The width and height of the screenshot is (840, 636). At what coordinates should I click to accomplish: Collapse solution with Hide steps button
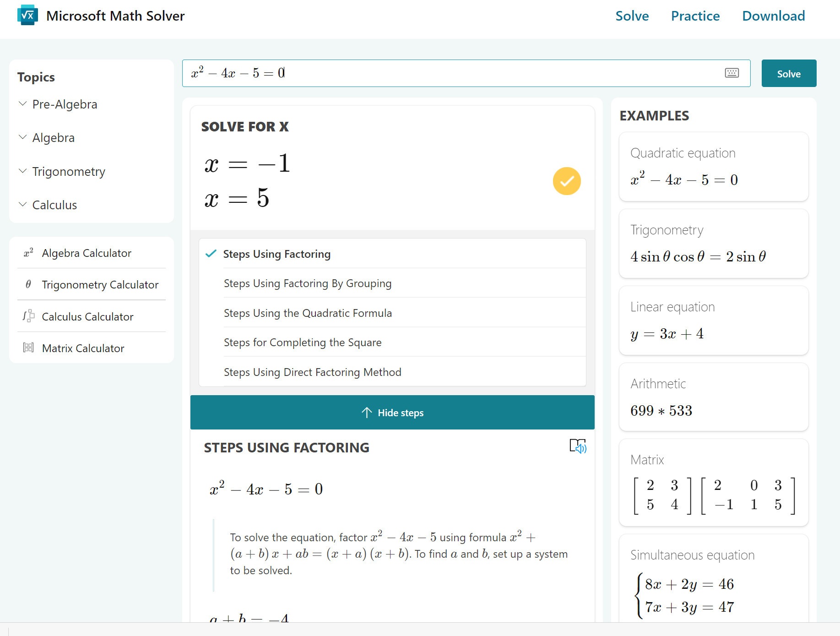[392, 413]
